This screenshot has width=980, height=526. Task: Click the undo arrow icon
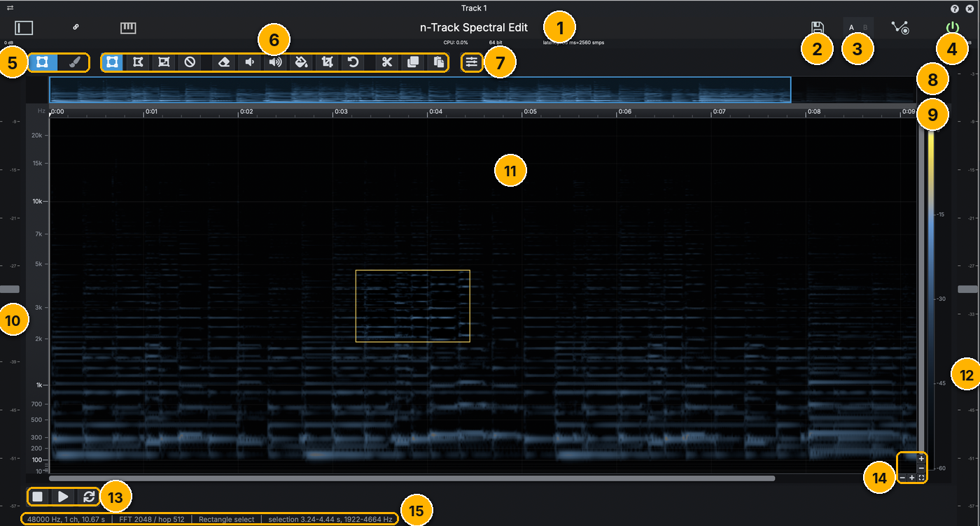pos(353,62)
